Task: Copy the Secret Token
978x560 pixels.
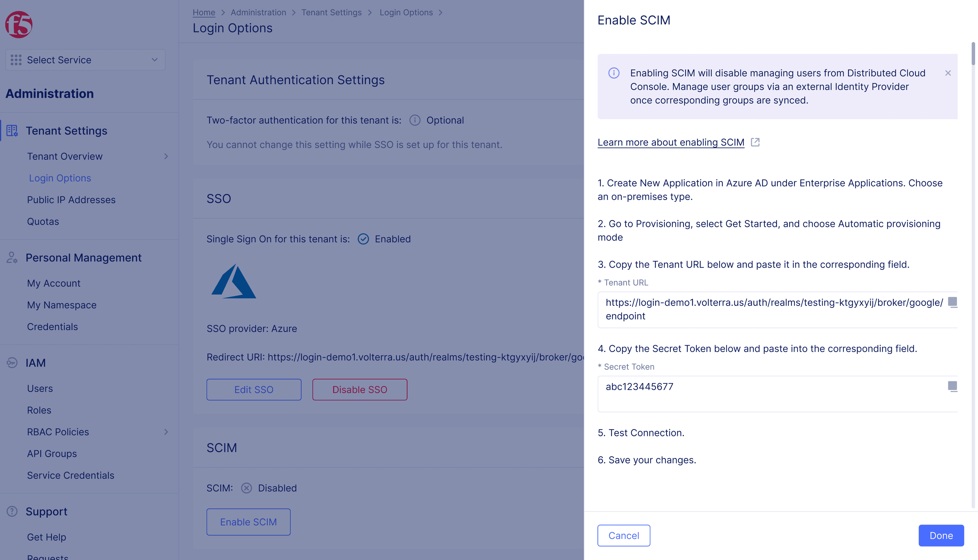Action: (x=953, y=387)
